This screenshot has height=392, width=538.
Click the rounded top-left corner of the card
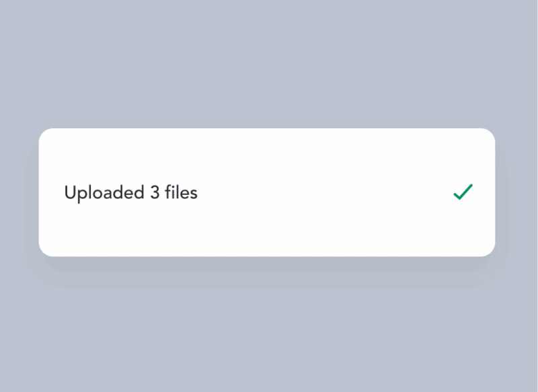click(44, 134)
